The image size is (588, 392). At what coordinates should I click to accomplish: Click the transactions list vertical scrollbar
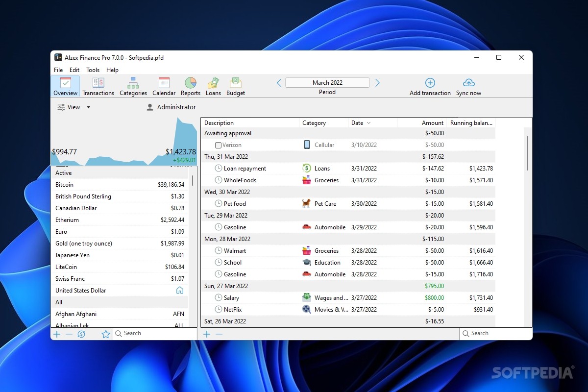coord(528,153)
